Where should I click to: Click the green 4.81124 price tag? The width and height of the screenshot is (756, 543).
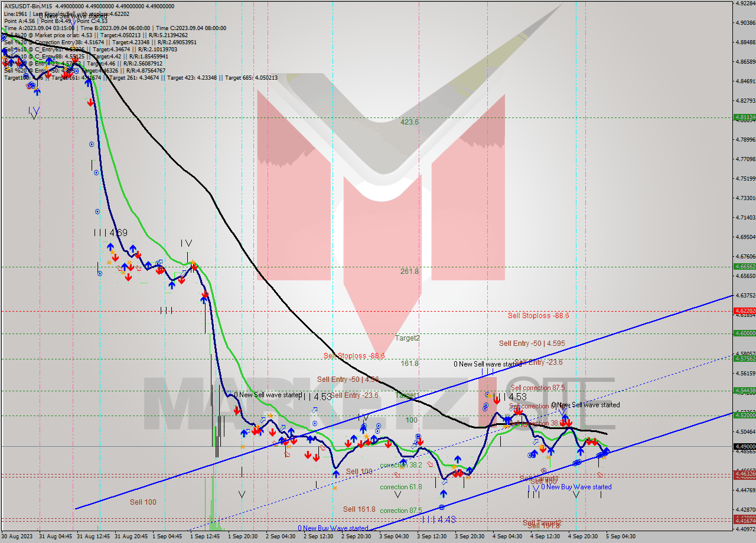click(744, 117)
